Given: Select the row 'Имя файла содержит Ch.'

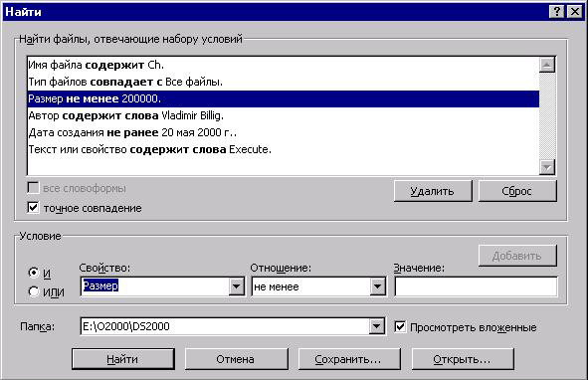Looking at the screenshot, I should click(284, 65).
